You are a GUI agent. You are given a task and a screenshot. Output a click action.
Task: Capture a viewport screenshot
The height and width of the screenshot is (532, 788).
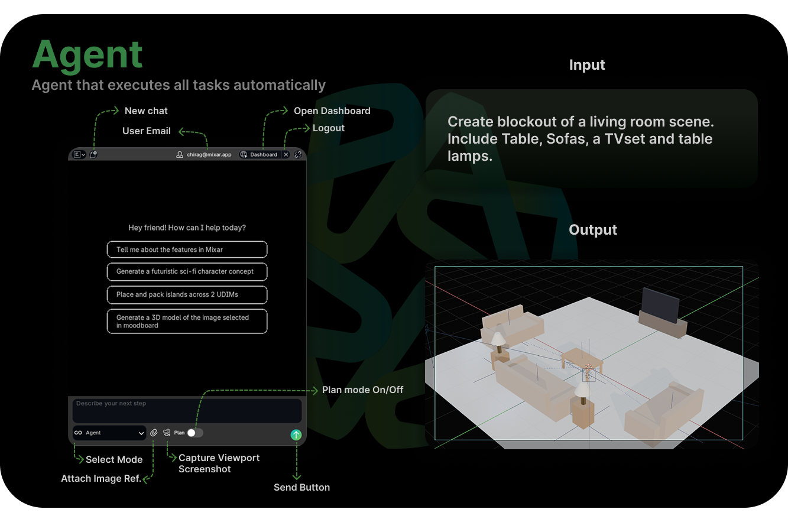point(167,433)
